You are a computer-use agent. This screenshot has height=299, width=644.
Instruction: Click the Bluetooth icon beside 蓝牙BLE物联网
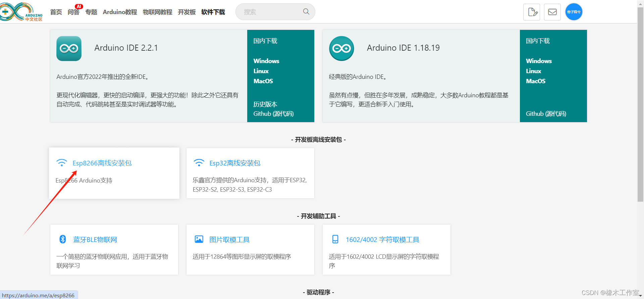click(63, 239)
